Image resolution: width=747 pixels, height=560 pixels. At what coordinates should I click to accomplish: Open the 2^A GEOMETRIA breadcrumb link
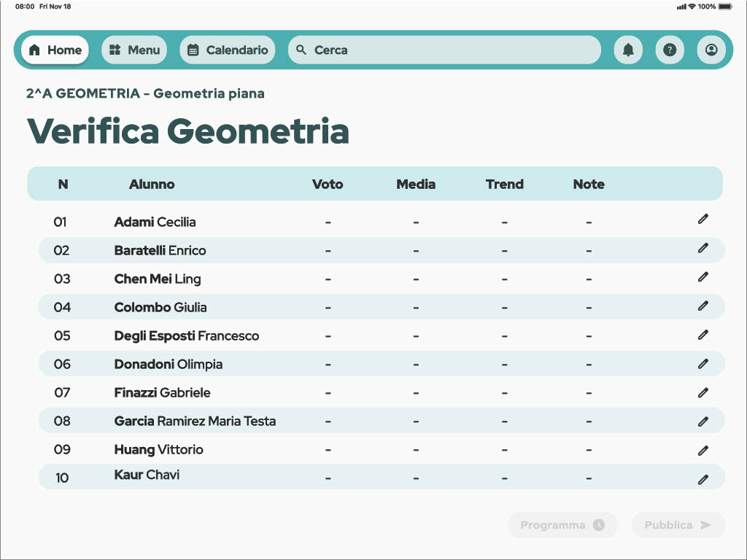pyautogui.click(x=82, y=93)
